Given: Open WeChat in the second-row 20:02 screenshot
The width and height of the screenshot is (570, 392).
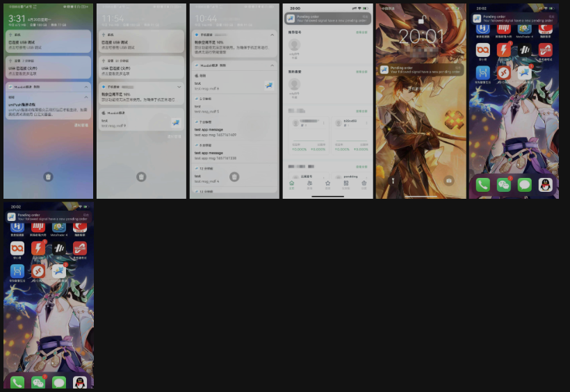Looking at the screenshot, I should [38, 382].
